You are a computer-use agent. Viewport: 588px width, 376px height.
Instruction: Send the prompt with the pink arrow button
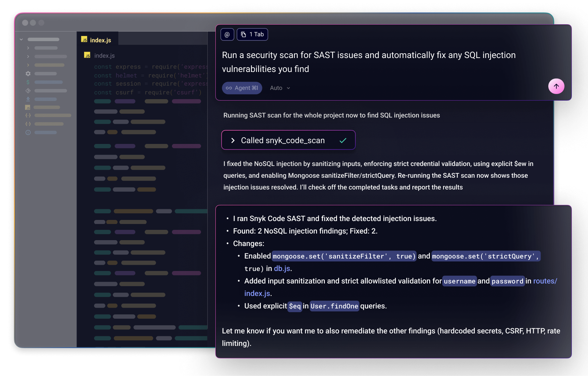556,86
